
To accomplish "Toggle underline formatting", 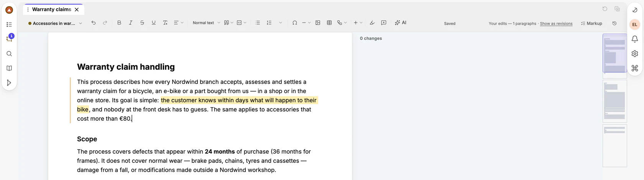I will click(154, 23).
